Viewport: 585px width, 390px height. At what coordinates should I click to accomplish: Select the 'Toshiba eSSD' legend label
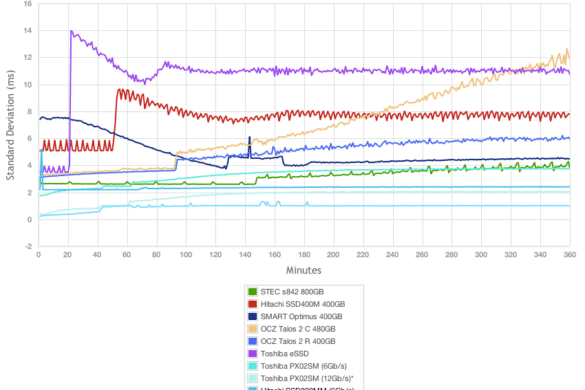click(x=285, y=353)
